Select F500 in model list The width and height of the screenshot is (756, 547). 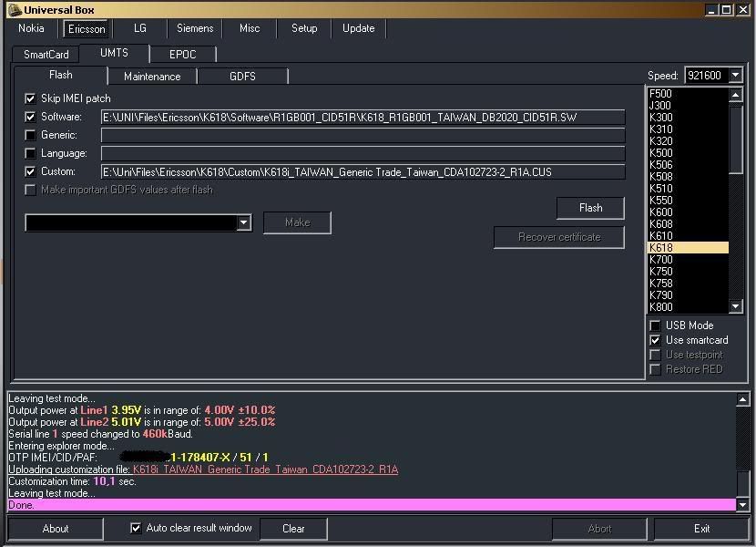688,94
